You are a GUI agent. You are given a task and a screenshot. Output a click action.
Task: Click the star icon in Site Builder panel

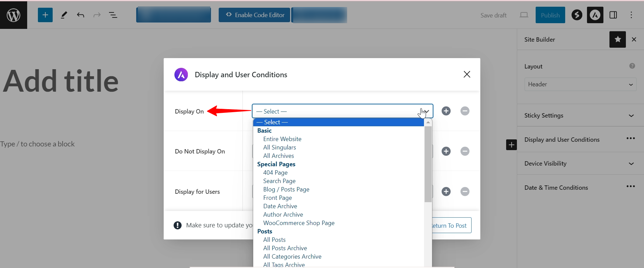pyautogui.click(x=618, y=40)
